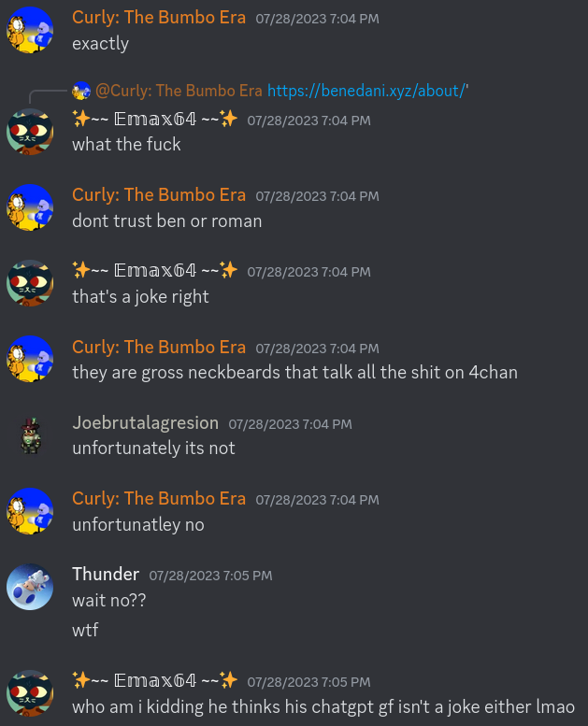The width and height of the screenshot is (588, 726).
Task: Click Curly's username above the 'exactly' message
Action: click(159, 18)
